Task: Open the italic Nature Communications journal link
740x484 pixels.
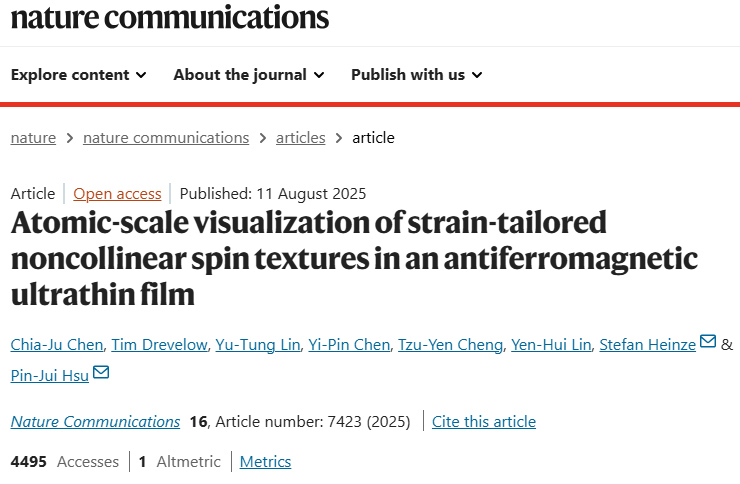Action: [x=95, y=422]
